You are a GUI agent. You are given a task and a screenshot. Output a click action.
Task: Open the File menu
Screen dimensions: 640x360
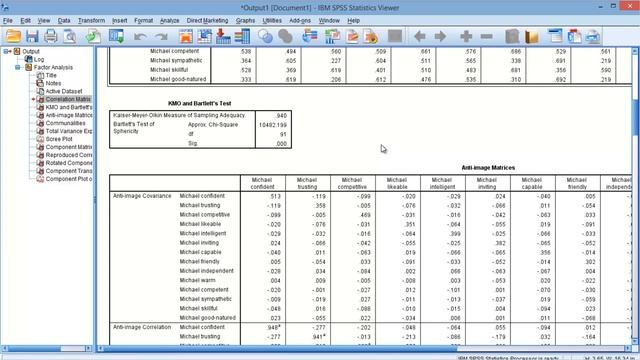[x=7, y=20]
